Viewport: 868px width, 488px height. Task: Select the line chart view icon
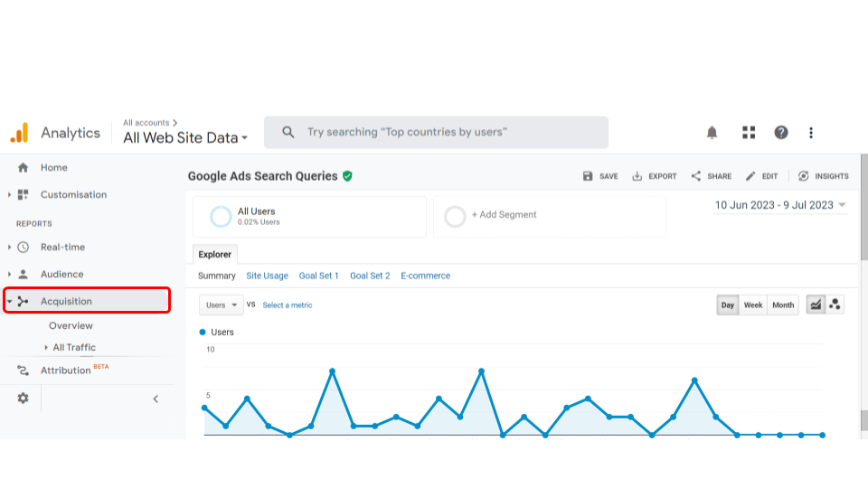point(816,305)
